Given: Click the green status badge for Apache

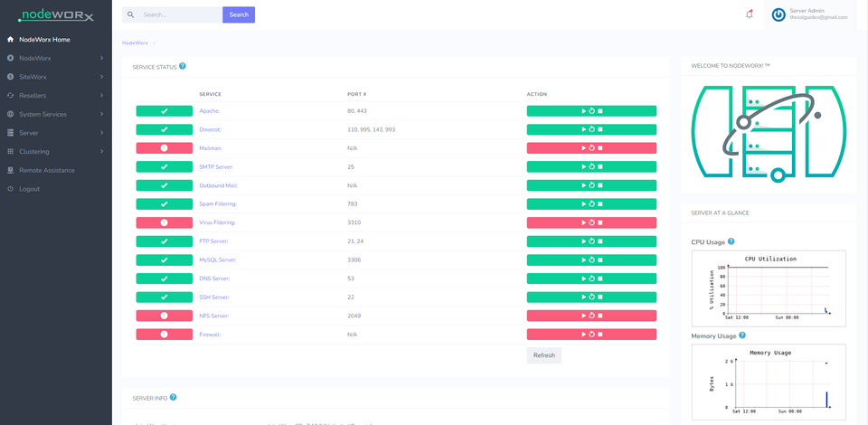Looking at the screenshot, I should (164, 111).
